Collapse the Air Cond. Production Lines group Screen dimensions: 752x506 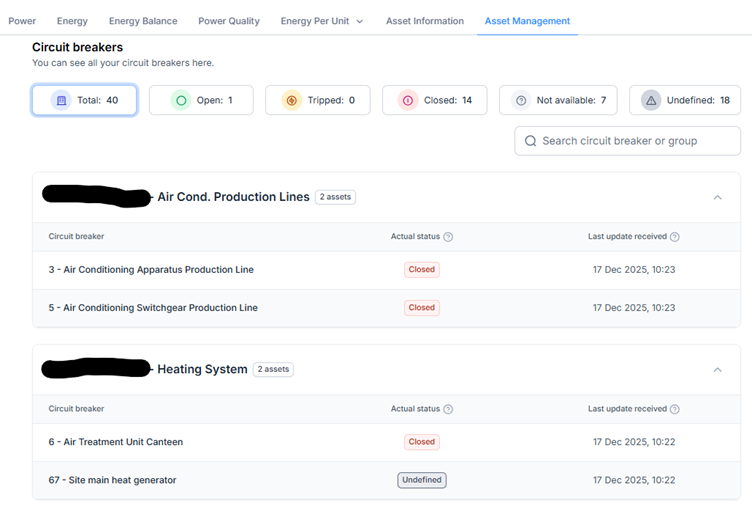(717, 197)
